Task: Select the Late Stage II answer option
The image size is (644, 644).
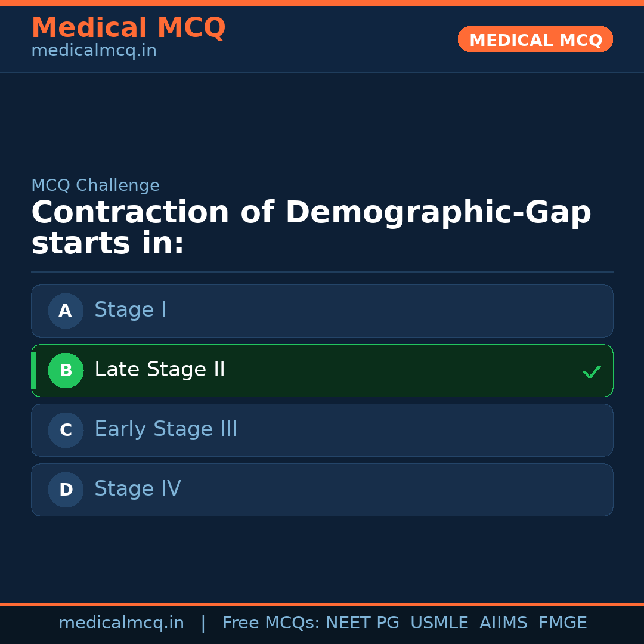Action: pos(322,370)
